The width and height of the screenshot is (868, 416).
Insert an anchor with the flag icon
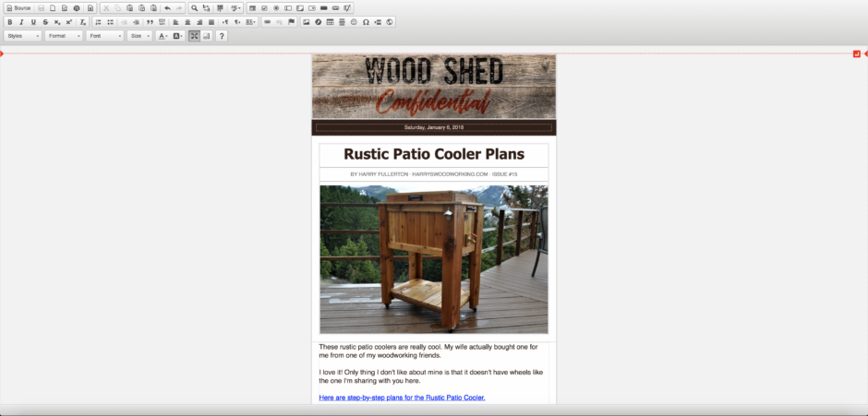click(x=291, y=22)
